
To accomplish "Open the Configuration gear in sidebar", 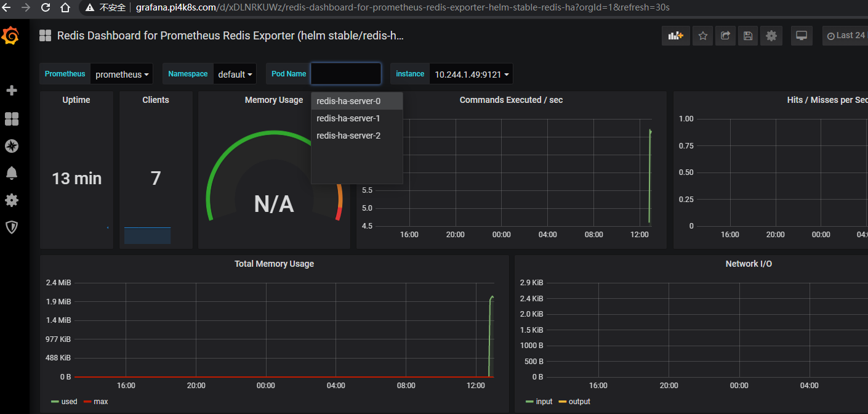I will coord(11,200).
